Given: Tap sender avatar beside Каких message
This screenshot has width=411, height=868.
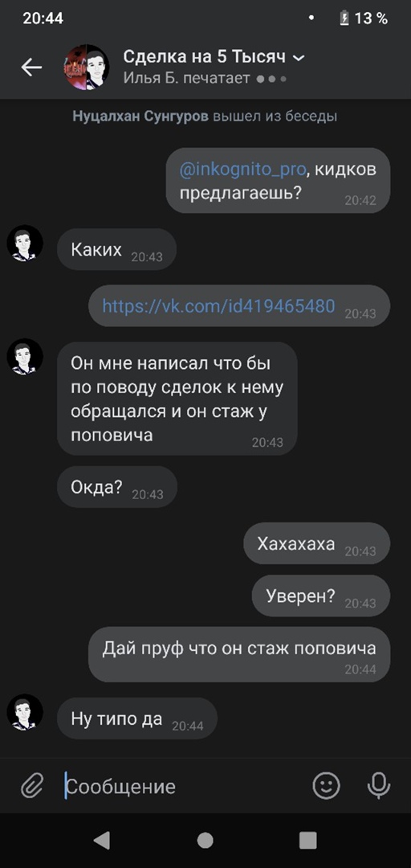Looking at the screenshot, I should tap(25, 243).
